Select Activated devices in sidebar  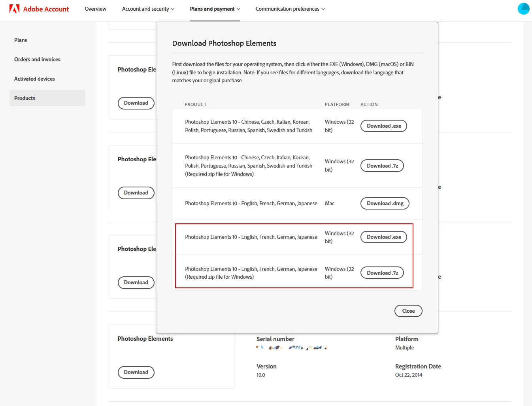[47, 79]
